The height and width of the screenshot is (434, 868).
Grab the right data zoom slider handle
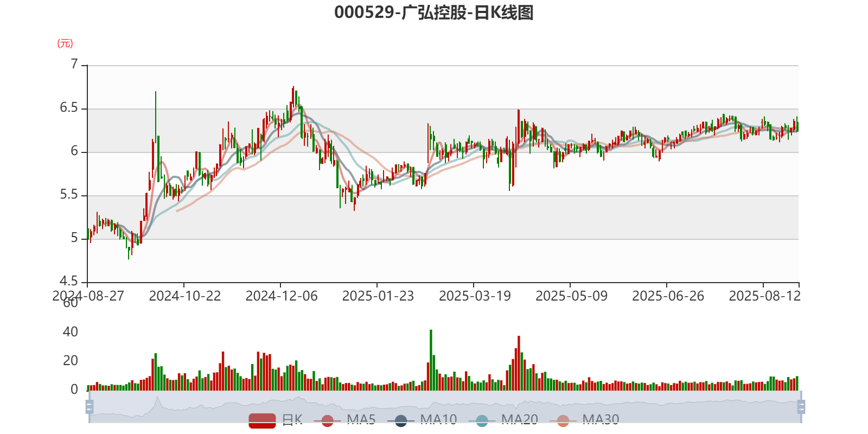801,407
